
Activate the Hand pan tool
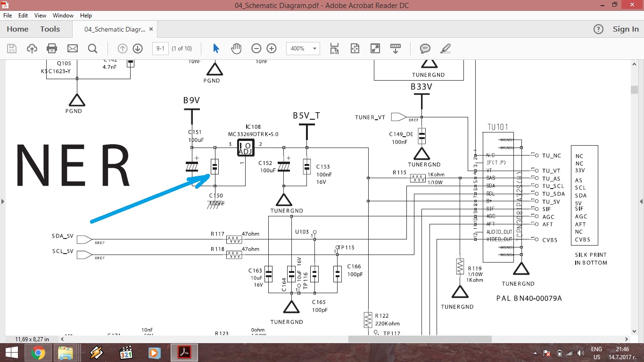click(x=236, y=49)
